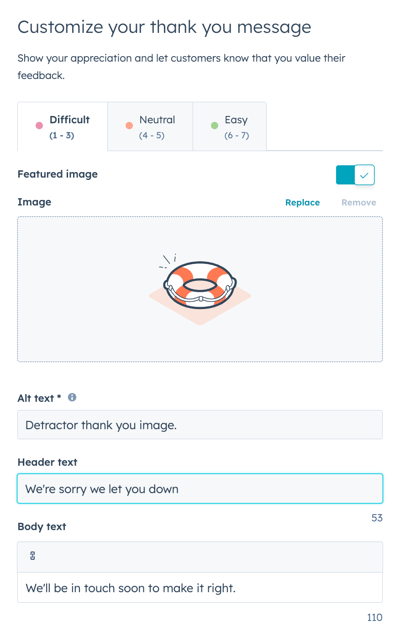
Task: Click the Header text label
Action: (x=47, y=462)
